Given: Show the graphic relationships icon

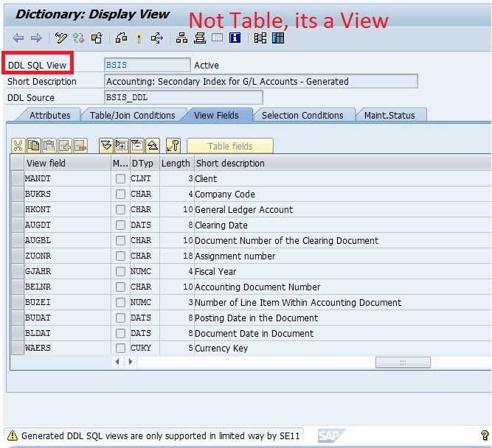Looking at the screenshot, I should coord(260,38).
